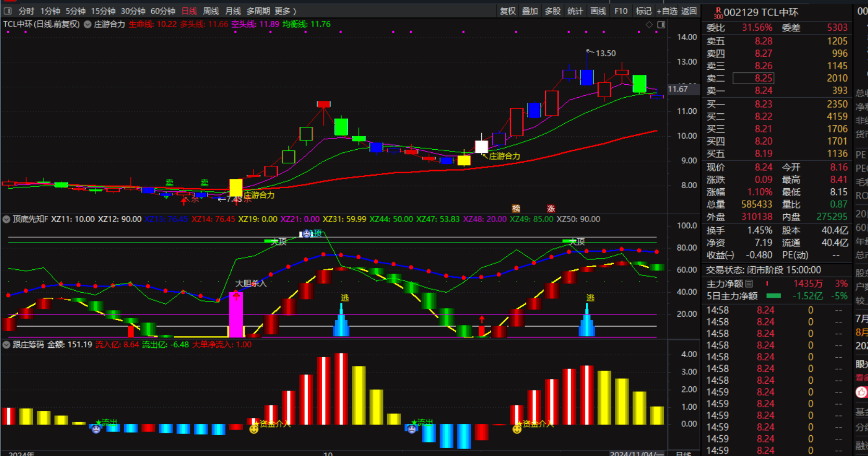Expand the 跟庄筹码 indicator dropdown arrow

(x=6, y=345)
